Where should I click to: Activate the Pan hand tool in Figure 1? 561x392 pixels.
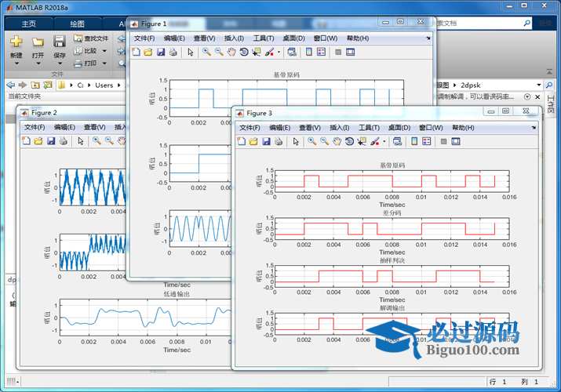(x=231, y=53)
